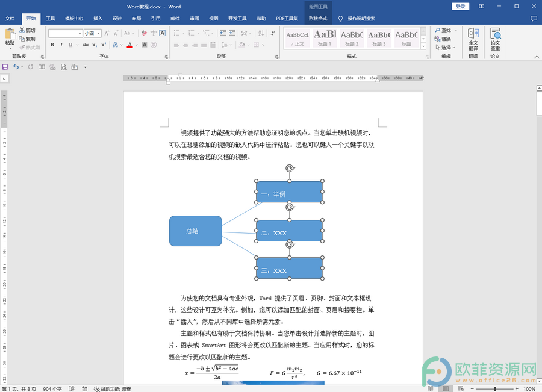Click the shading paint bucket
The width and height of the screenshot is (542, 392).
coord(241,45)
